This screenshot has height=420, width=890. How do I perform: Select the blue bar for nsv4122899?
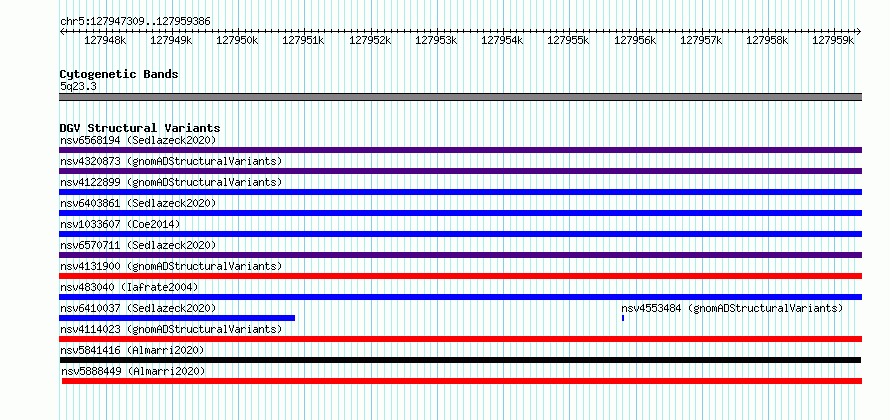pos(460,192)
